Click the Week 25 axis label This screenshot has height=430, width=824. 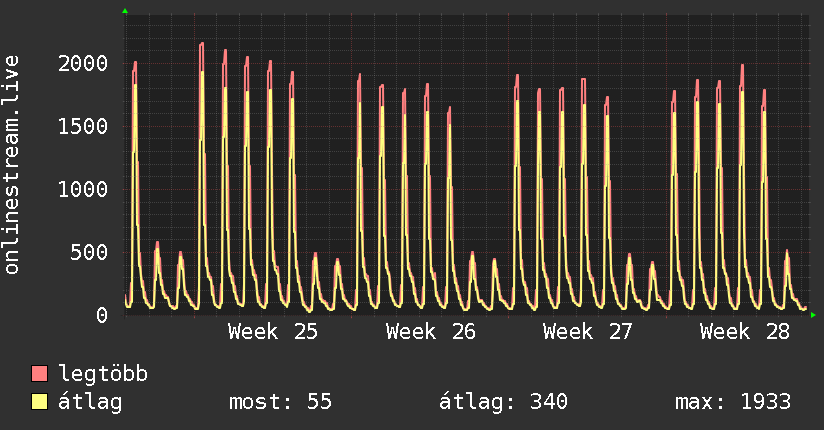point(273,332)
